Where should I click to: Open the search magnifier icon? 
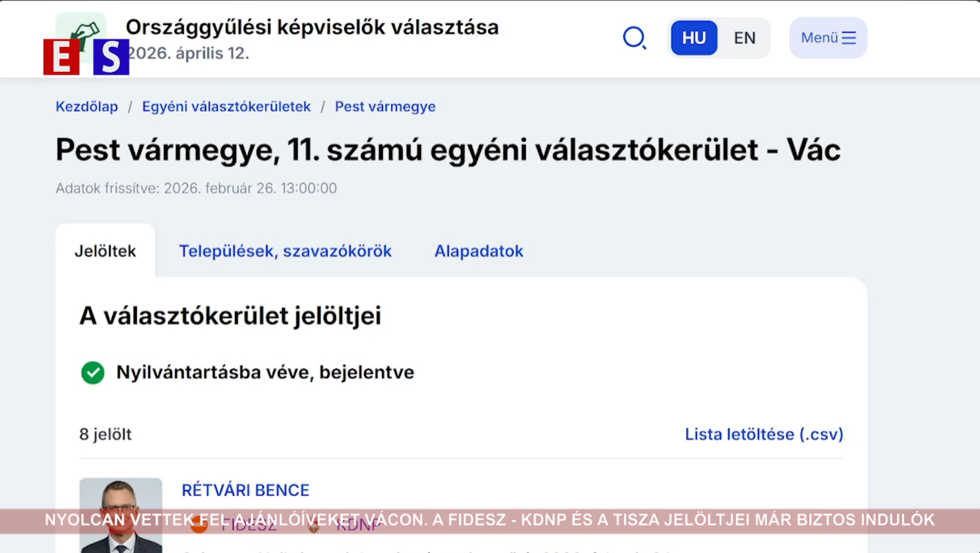[x=634, y=38]
